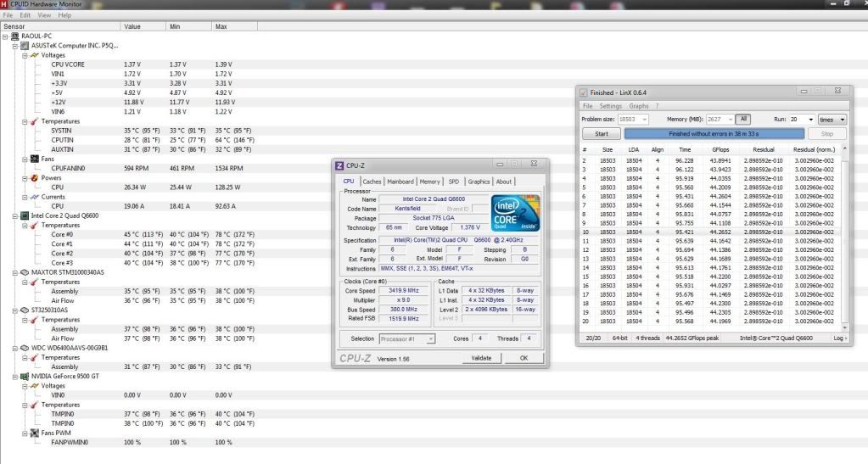Click the RAOUL-PC computer icon
868x464 pixels.
pos(15,36)
